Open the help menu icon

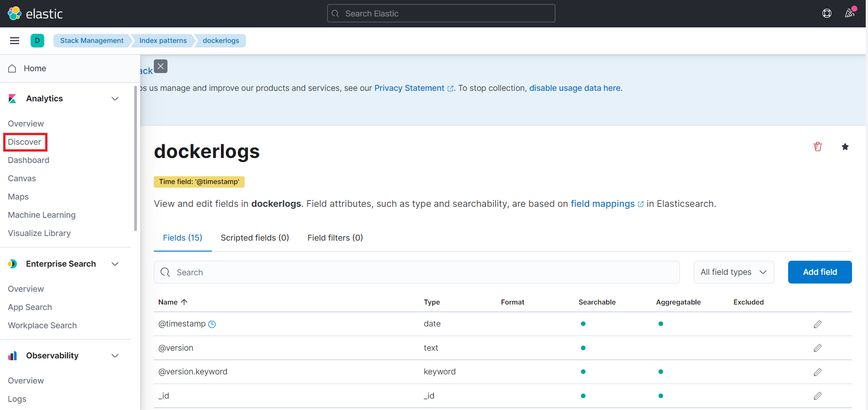[x=826, y=14]
